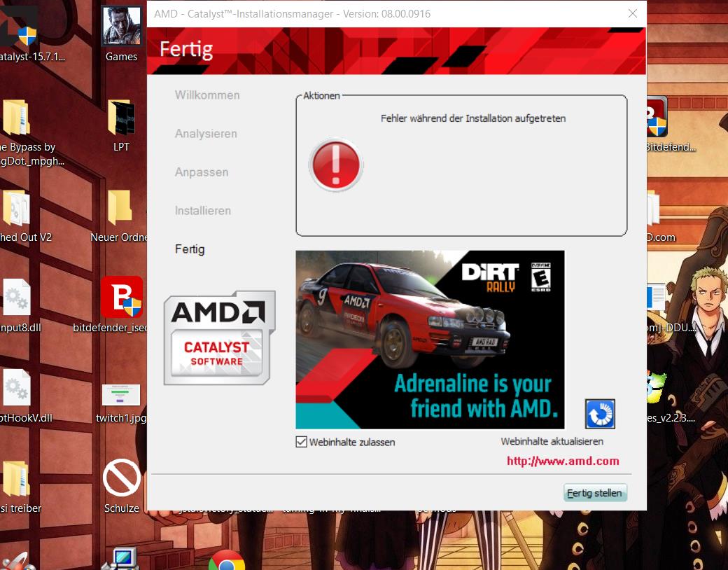Click the red installation error icon
This screenshot has width=728, height=570.
click(x=336, y=165)
